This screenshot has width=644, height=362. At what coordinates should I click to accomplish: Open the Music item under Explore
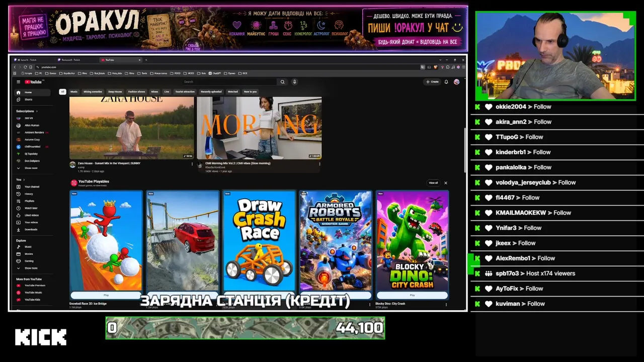33,247
